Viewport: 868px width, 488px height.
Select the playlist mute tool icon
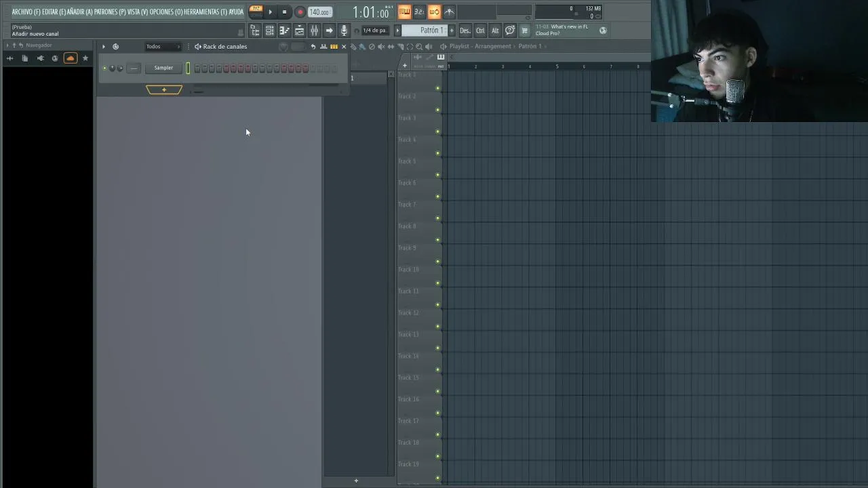381,47
